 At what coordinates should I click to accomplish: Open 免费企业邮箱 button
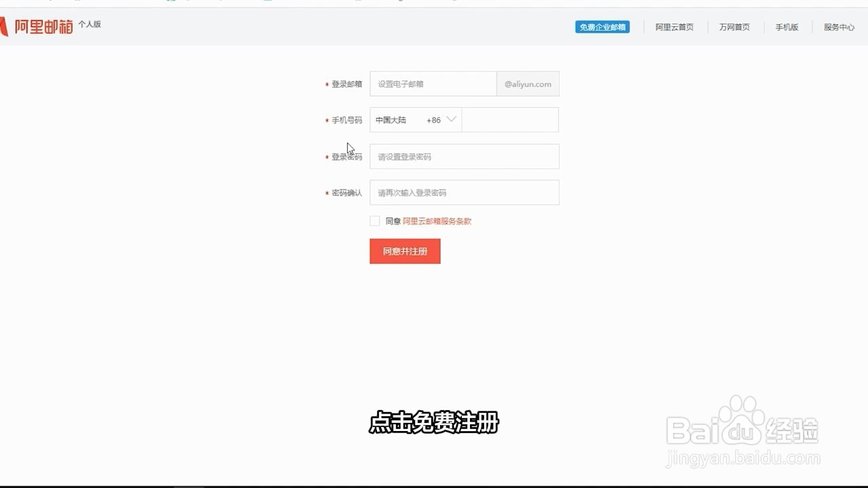coord(602,27)
